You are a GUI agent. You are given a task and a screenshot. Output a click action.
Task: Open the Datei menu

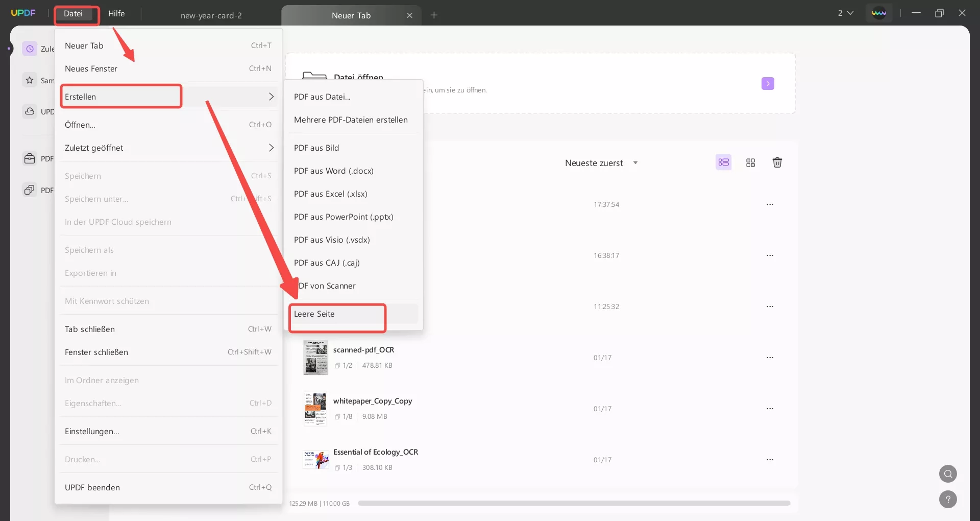pos(73,13)
